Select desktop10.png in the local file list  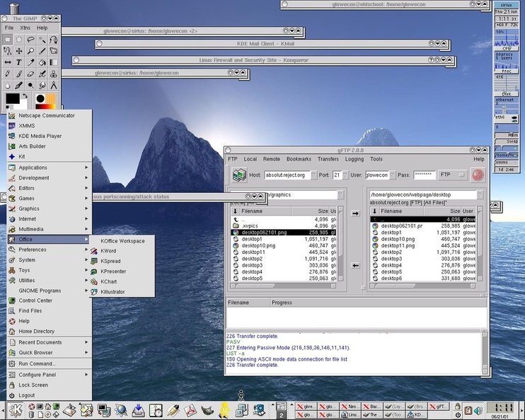pyautogui.click(x=284, y=245)
